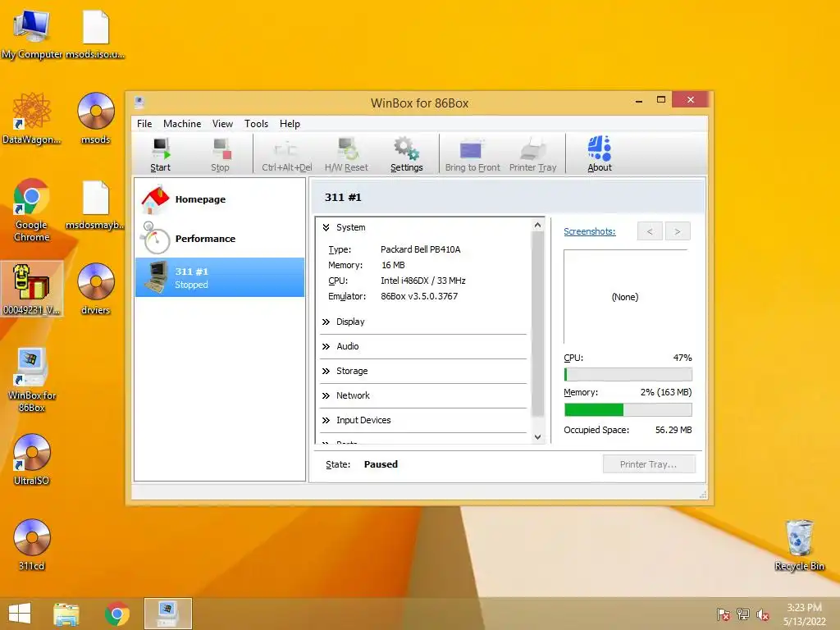Open the View menu
840x630 pixels.
pos(222,124)
